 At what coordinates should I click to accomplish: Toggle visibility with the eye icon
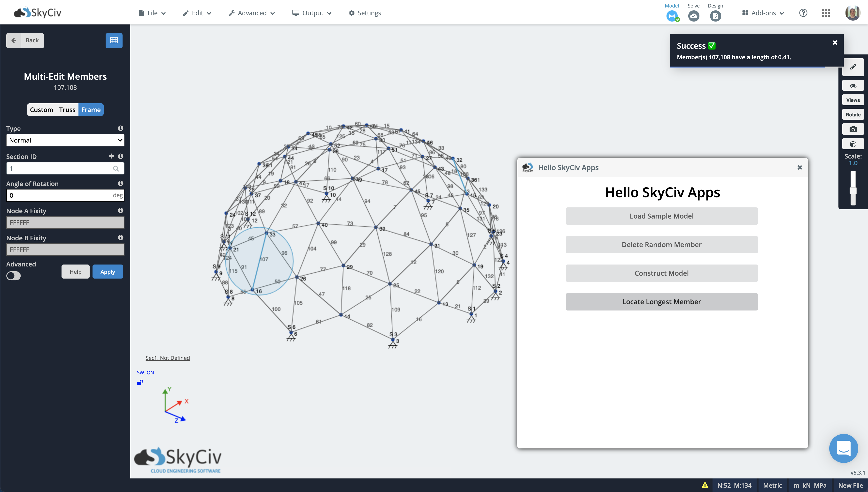point(853,86)
